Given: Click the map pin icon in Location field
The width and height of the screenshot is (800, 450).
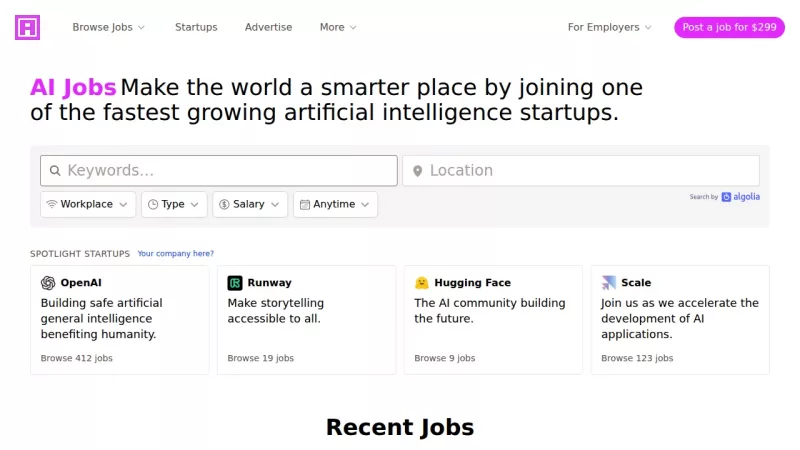Looking at the screenshot, I should (x=417, y=171).
